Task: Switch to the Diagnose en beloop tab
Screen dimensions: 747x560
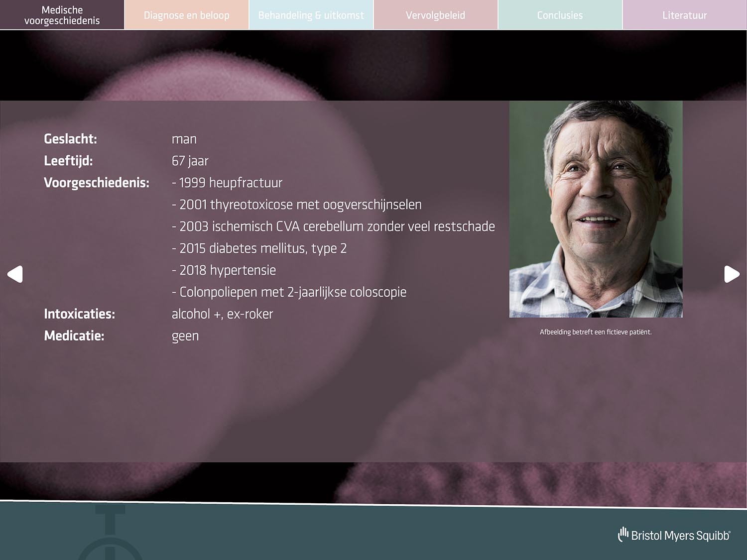Action: coord(186,15)
